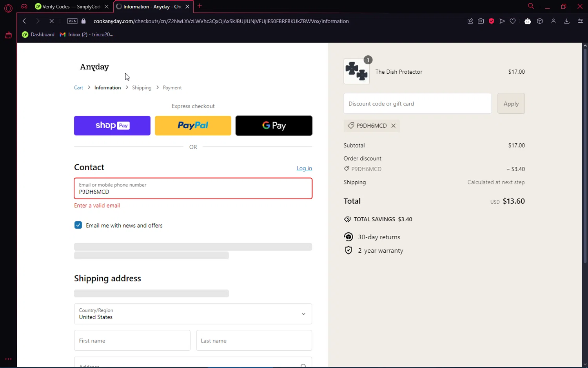This screenshot has height=368, width=588.
Task: Expand the Country/Region dropdown
Action: click(193, 314)
